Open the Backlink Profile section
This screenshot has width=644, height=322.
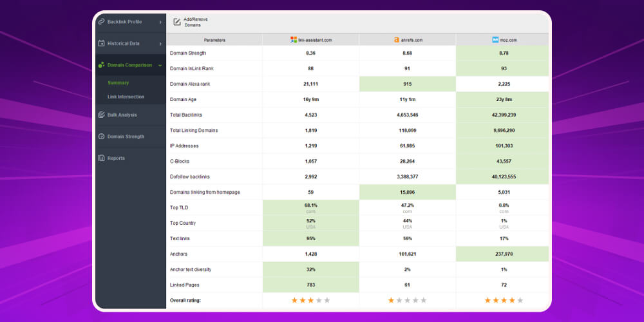131,22
